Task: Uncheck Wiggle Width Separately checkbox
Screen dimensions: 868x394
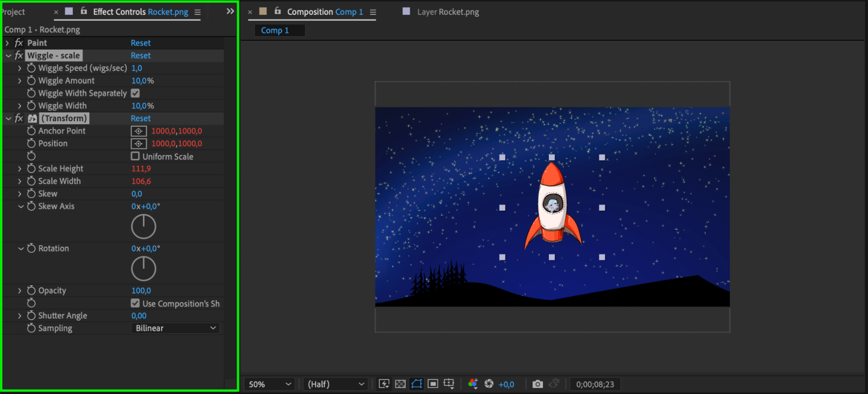Action: click(135, 93)
